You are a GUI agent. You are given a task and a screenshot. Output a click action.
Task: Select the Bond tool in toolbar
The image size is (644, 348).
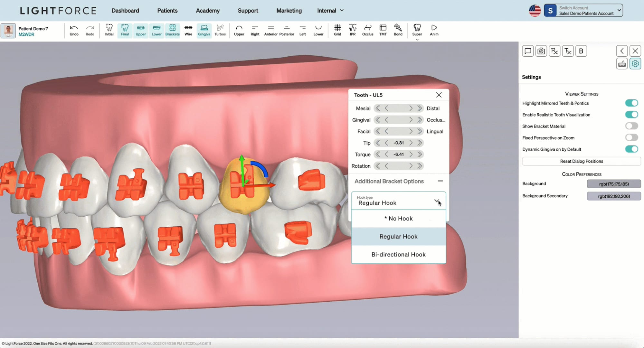click(x=398, y=30)
